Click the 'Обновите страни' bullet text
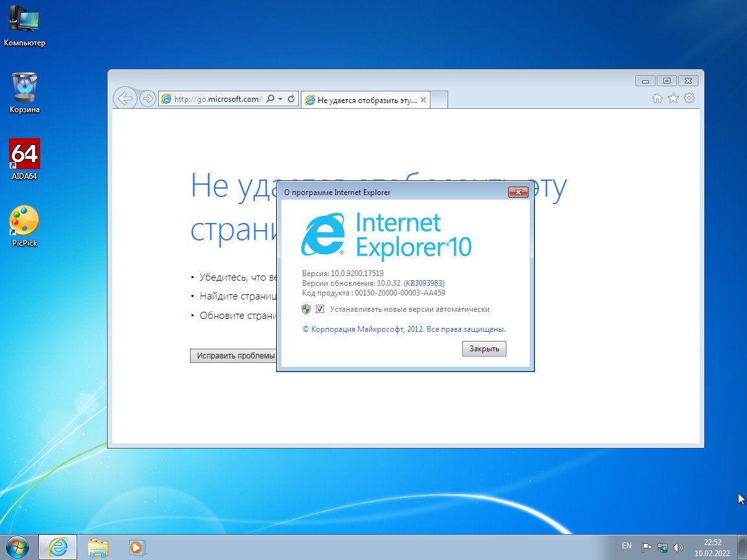This screenshot has height=560, width=747. tap(238, 315)
